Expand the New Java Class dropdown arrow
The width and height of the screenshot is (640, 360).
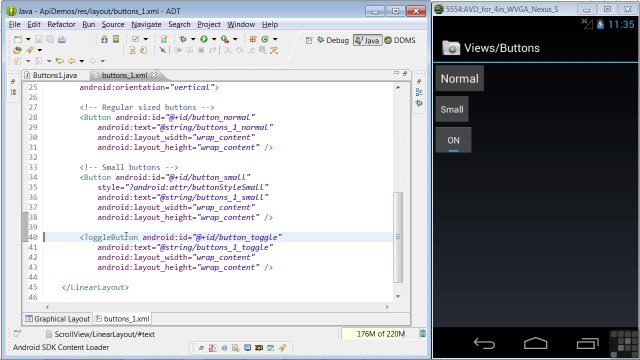[x=275, y=39]
